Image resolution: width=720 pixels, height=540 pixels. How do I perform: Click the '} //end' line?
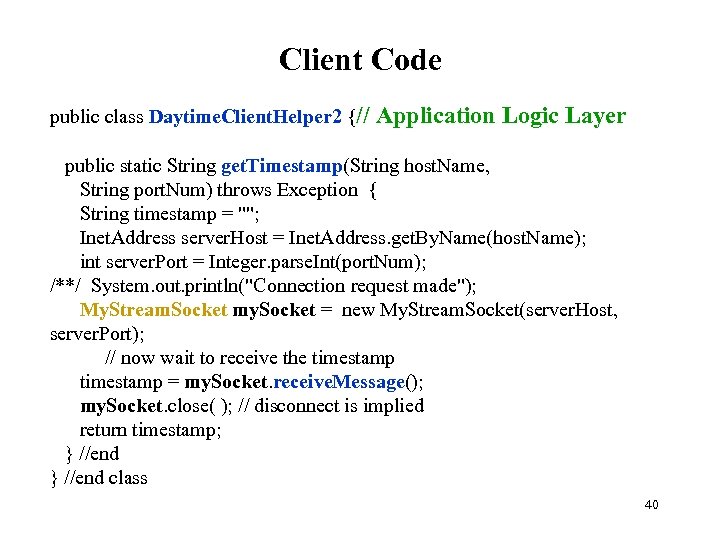tap(92, 454)
